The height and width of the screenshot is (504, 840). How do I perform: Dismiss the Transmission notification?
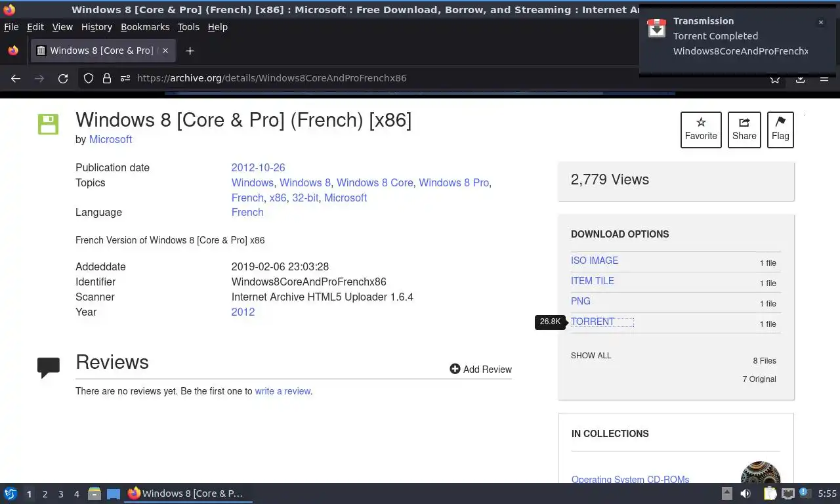click(x=820, y=22)
